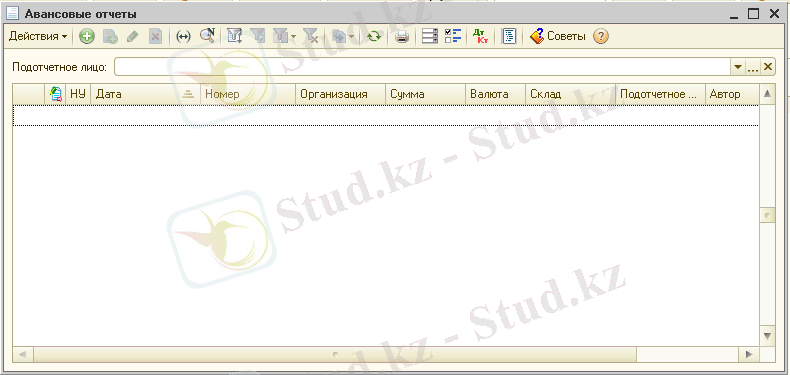
Task: Open the document report icon
Action: click(x=509, y=37)
